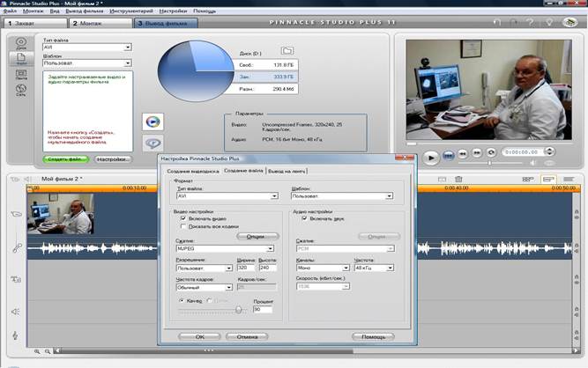Image resolution: width=588 pixels, height=368 pixels.
Task: Click the lightbulb tips icon
Action: click(549, 23)
